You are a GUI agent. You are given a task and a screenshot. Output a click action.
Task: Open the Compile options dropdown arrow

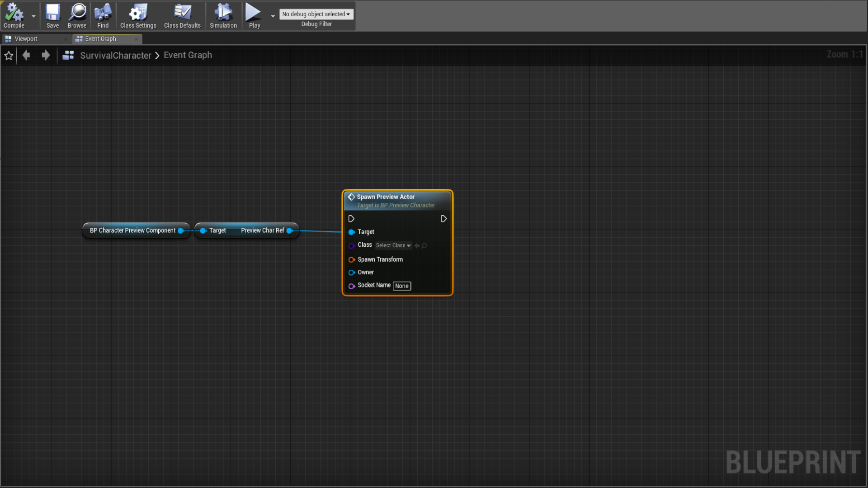tap(33, 16)
